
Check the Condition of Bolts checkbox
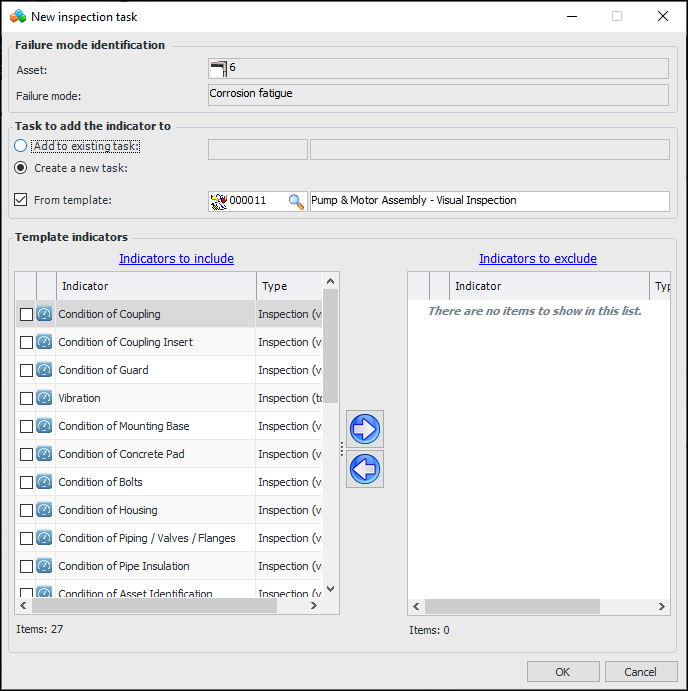(x=26, y=482)
